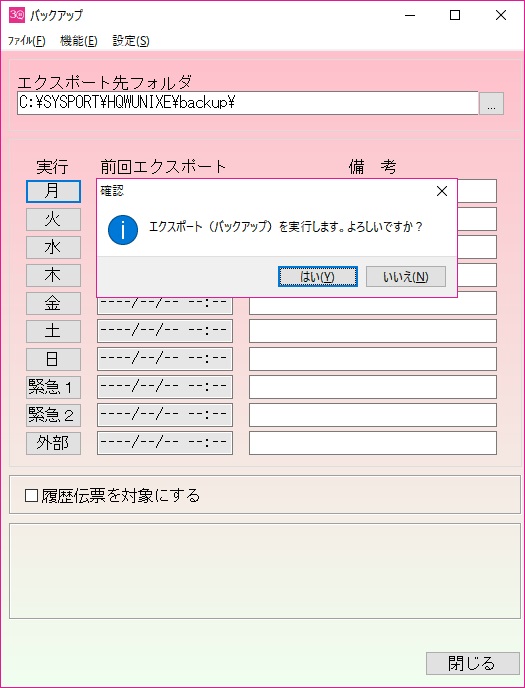The width and height of the screenshot is (525, 688).
Task: Run the 外部 external backup button
Action: tap(53, 443)
